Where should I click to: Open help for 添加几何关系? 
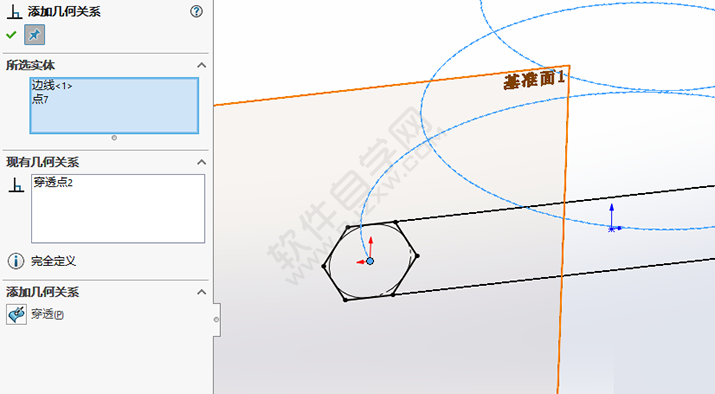197,11
